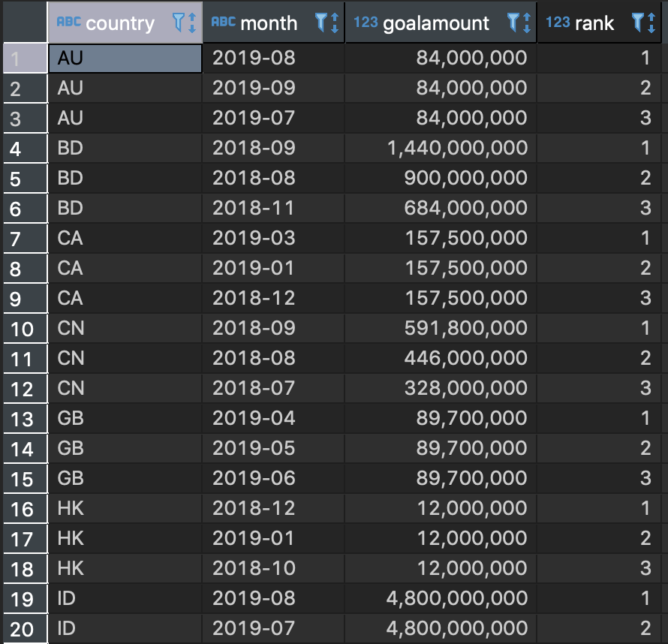Click 123 type icon of goalamount column

click(x=366, y=23)
